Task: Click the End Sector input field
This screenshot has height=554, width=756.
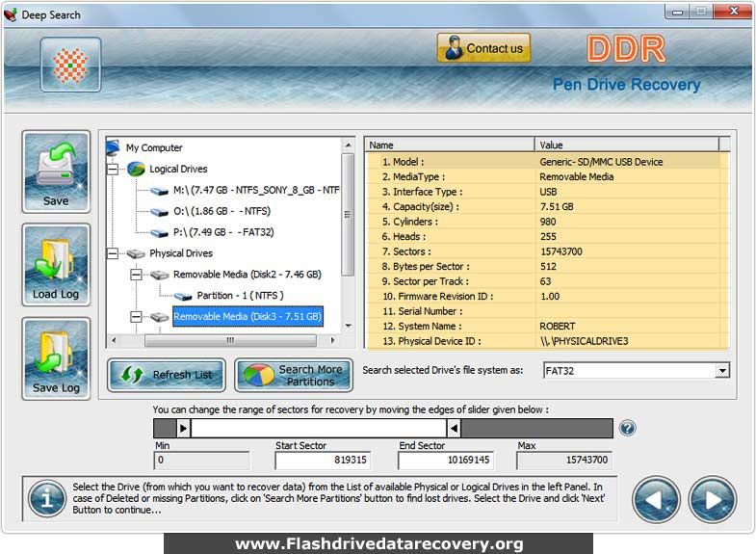Action: tap(446, 460)
